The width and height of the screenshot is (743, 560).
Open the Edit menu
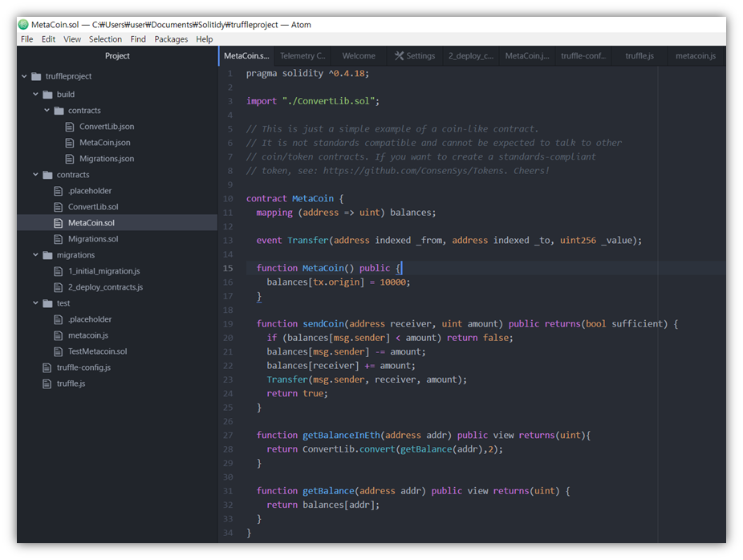[x=48, y=39]
